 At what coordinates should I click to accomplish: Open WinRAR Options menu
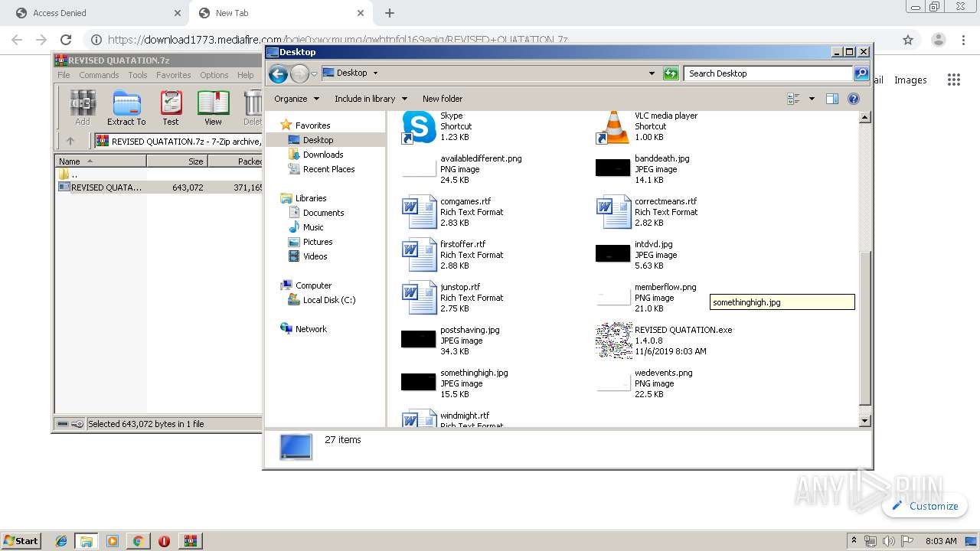[x=214, y=75]
